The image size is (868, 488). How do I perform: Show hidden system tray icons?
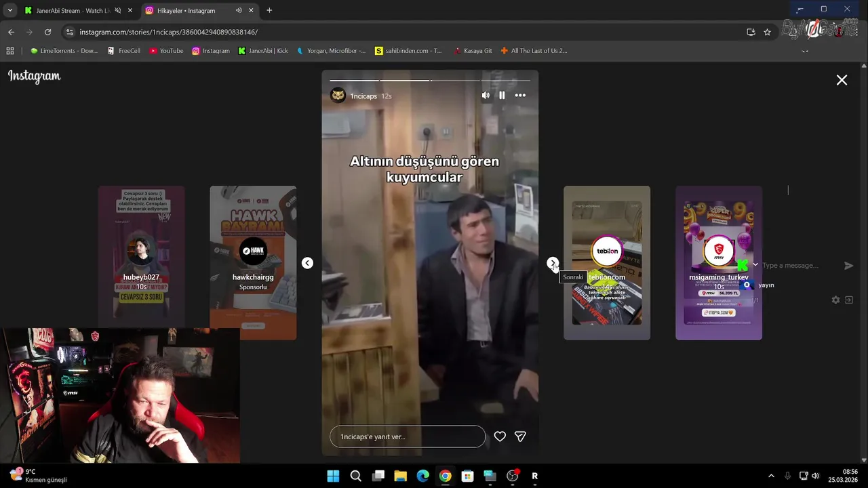(771, 476)
